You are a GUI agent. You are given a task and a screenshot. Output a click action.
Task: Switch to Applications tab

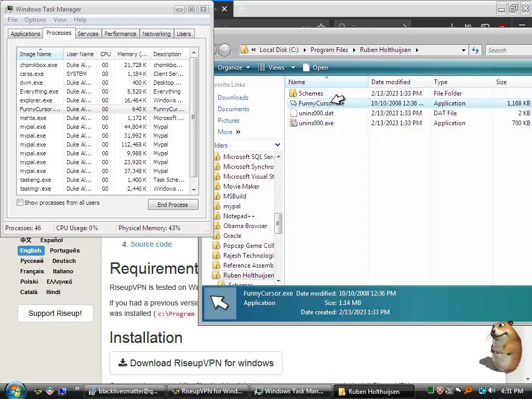pyautogui.click(x=25, y=34)
